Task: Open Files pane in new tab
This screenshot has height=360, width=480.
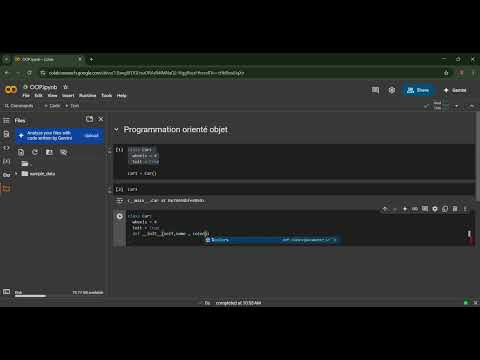Action: coord(89,119)
